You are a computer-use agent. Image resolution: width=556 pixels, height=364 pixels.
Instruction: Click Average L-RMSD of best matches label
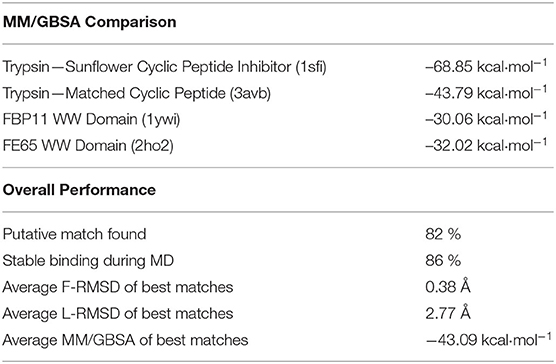(x=118, y=314)
